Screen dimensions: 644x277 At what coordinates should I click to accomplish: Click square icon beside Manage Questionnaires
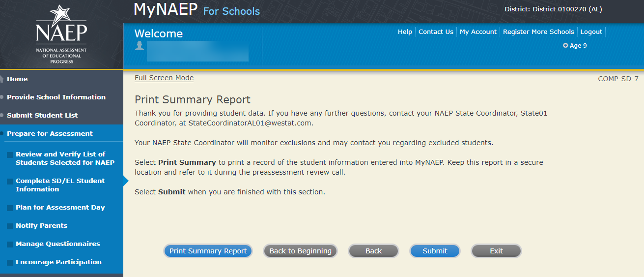click(10, 245)
